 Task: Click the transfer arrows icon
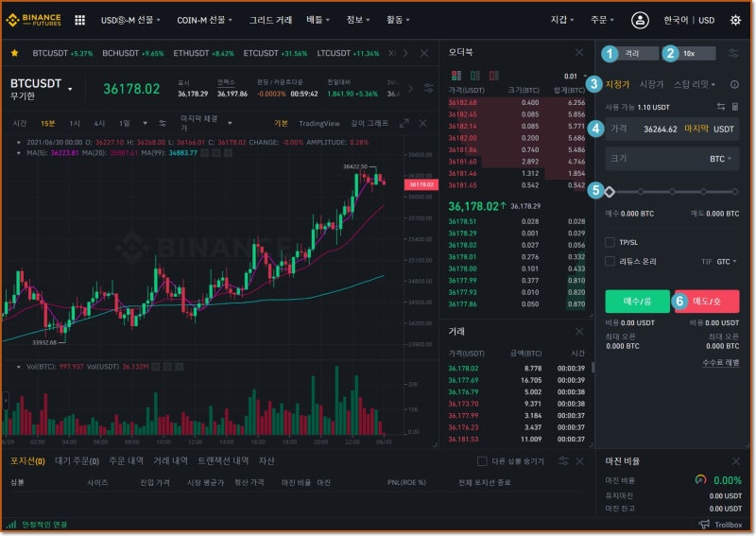721,107
